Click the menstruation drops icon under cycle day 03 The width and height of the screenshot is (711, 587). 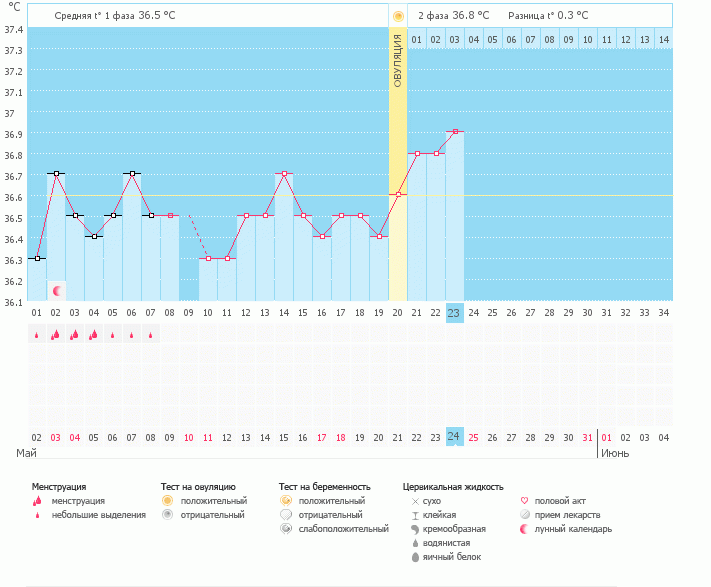(74, 335)
